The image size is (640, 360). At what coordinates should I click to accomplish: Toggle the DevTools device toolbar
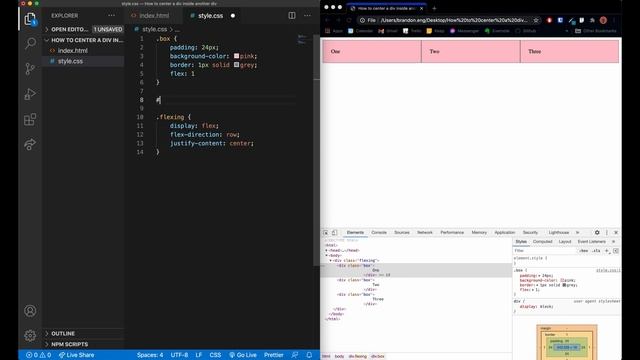point(334,233)
